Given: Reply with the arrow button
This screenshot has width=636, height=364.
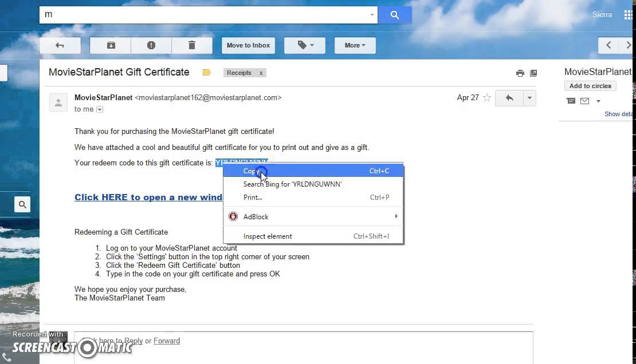Looking at the screenshot, I should tap(509, 98).
